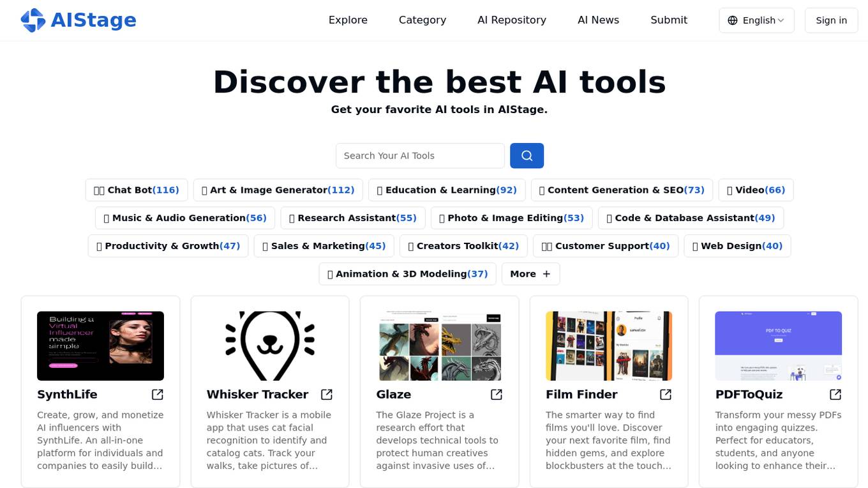Open the Film Finder title link
This screenshot has height=488, width=868.
581,395
